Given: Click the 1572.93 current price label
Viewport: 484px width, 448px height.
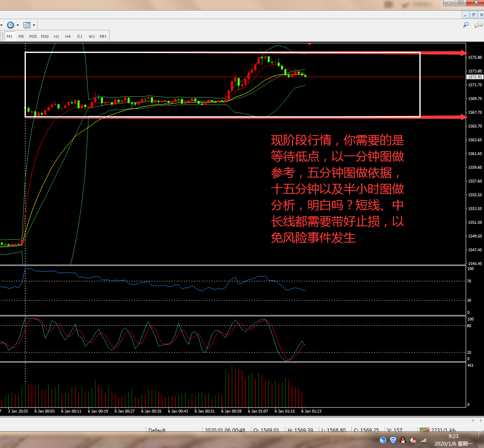Looking at the screenshot, I should (x=475, y=77).
